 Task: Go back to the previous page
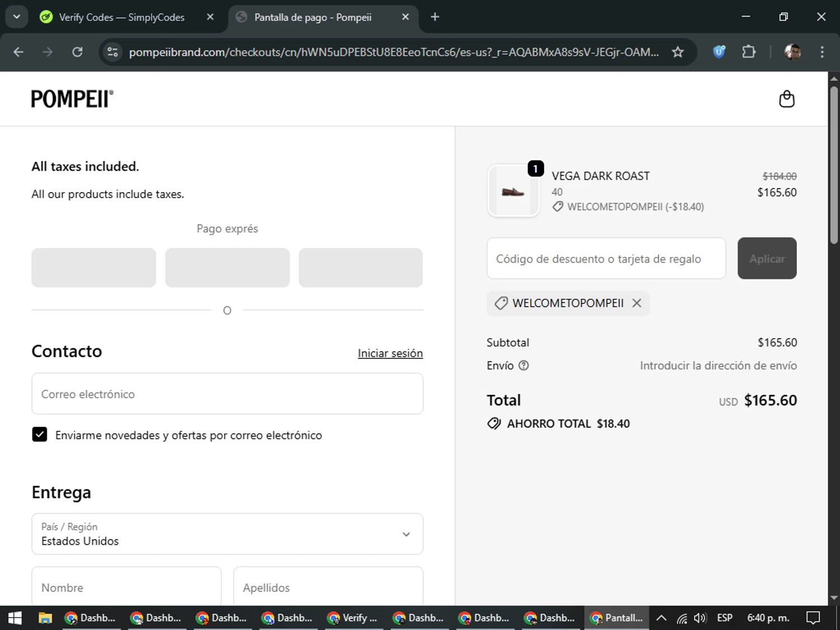coord(18,52)
